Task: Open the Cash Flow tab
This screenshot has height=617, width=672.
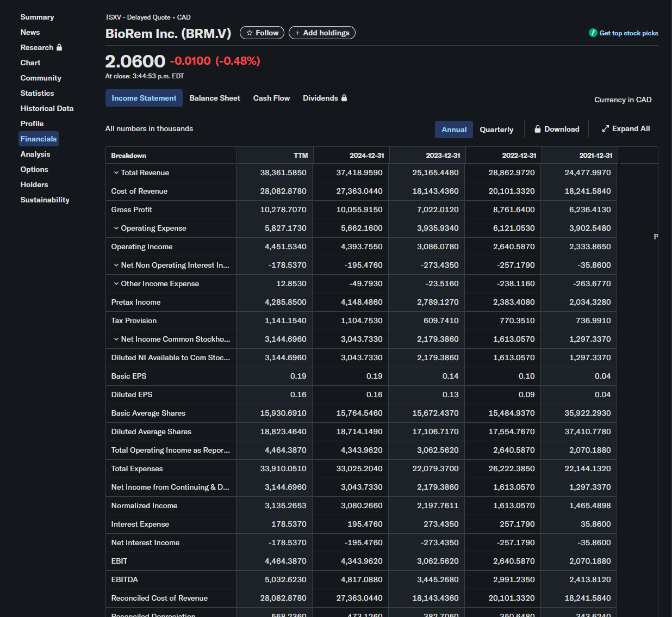Action: click(271, 98)
